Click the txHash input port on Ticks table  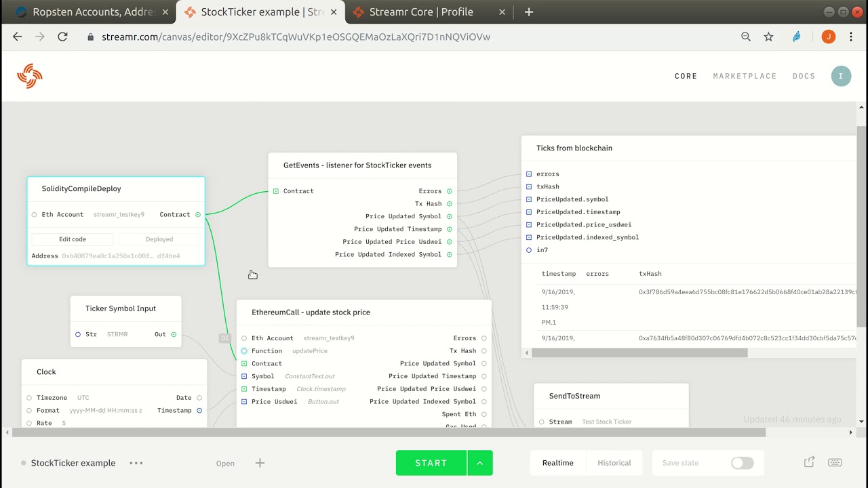(529, 186)
